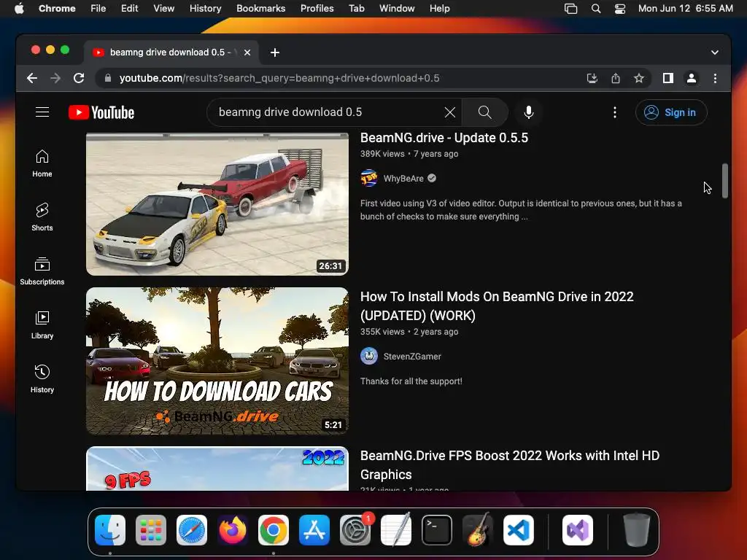This screenshot has width=747, height=560.
Task: Click the install app icon in address bar
Action: [592, 78]
